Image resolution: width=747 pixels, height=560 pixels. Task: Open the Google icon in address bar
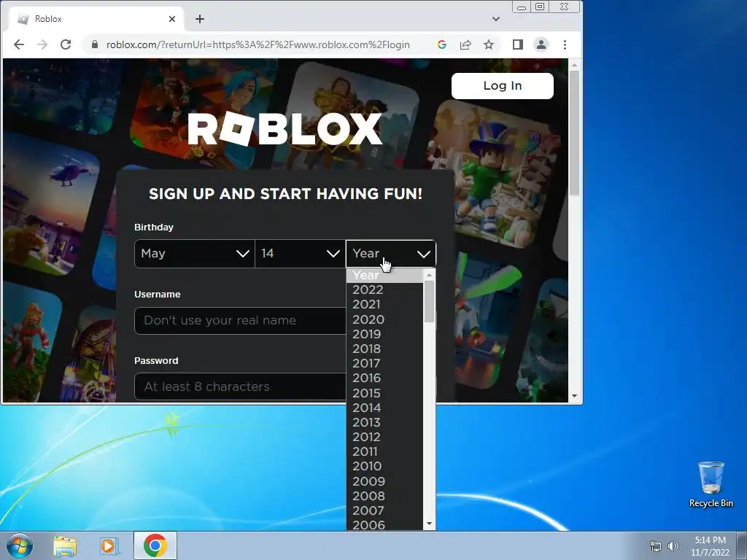click(x=441, y=44)
